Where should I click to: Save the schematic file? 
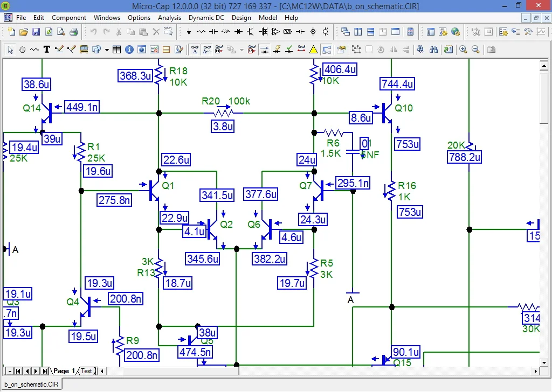click(36, 31)
